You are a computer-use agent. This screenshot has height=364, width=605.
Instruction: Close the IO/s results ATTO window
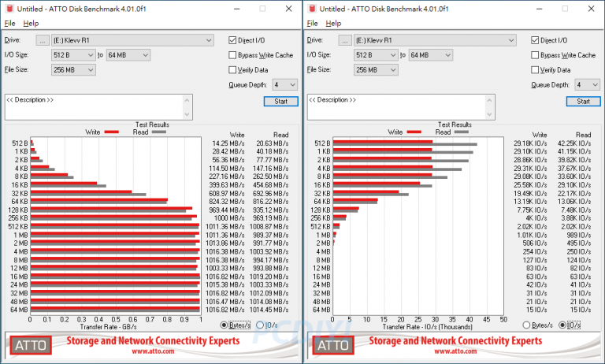pyautogui.click(x=591, y=9)
